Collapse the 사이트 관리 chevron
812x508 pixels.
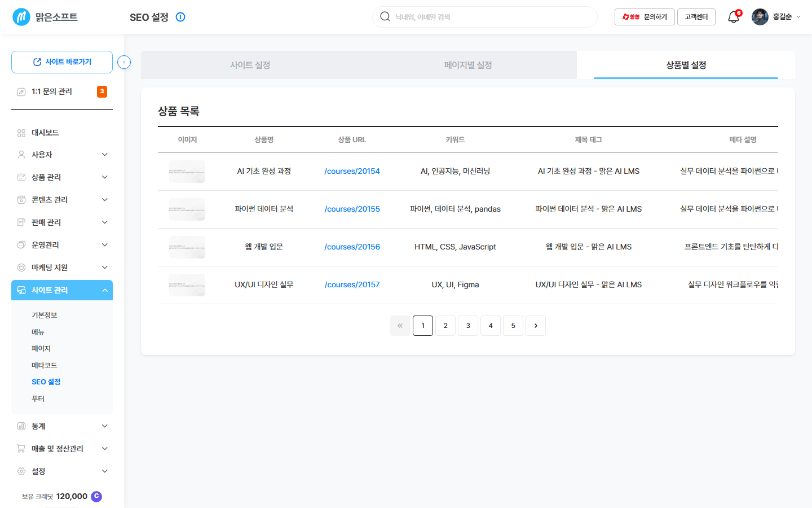105,290
